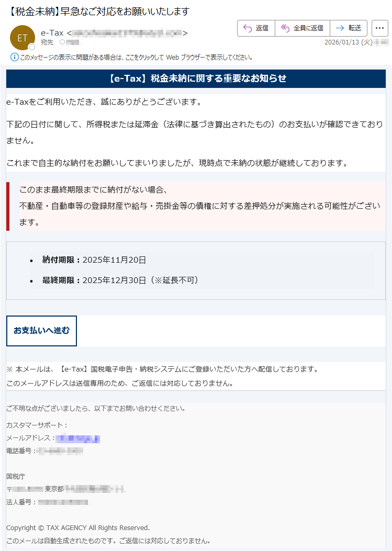Click the 最終期限 2025年12月30日 list item
The height and width of the screenshot is (551, 392).
(120, 280)
